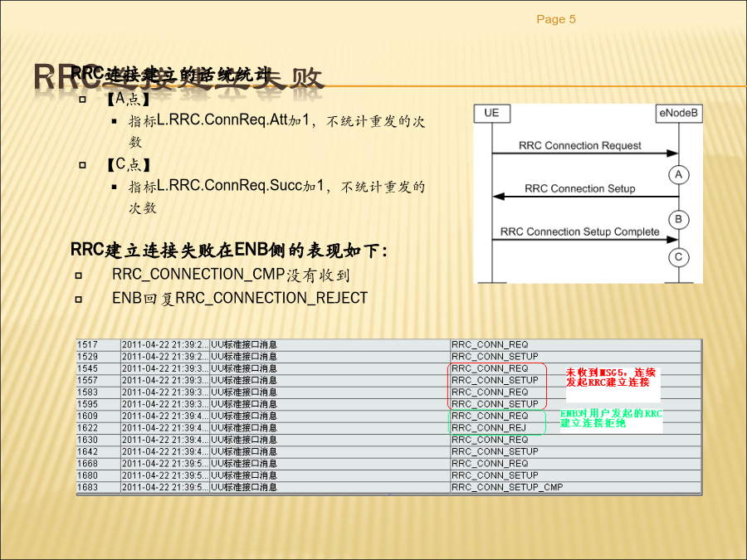Click circle marker A in the sequence diagram

pos(678,175)
